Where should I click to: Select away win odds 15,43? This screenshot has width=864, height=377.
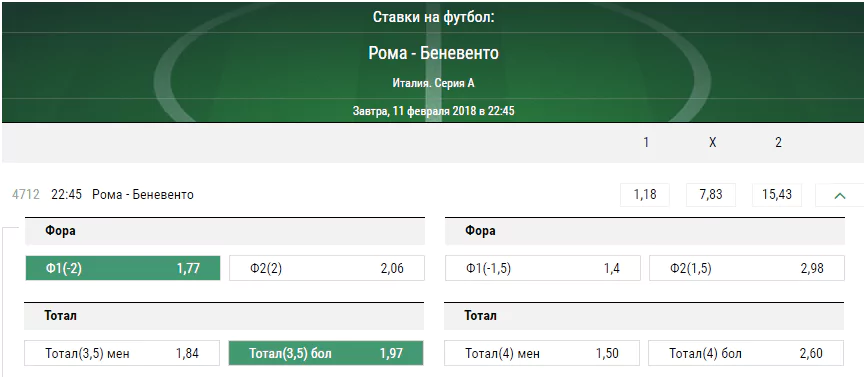coord(776,195)
